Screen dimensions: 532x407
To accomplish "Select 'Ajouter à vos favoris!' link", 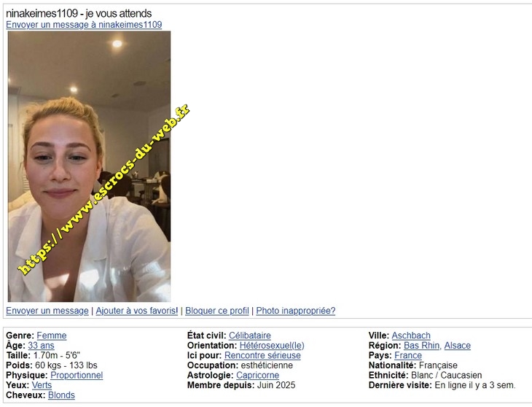I will (x=137, y=311).
